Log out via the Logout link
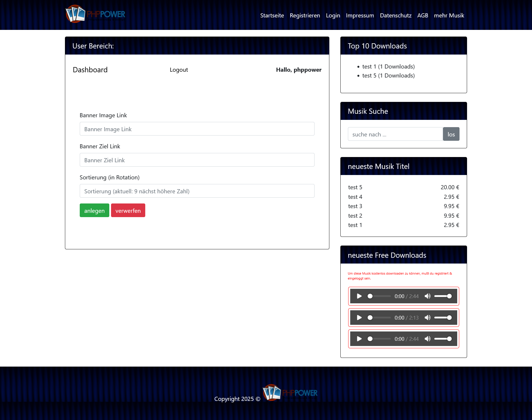532x420 pixels. coord(179,70)
